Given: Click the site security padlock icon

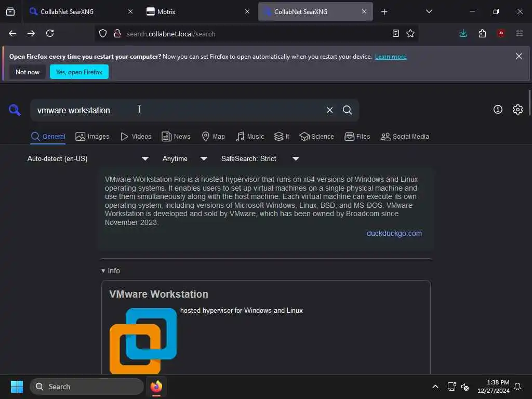Looking at the screenshot, I should [117, 33].
